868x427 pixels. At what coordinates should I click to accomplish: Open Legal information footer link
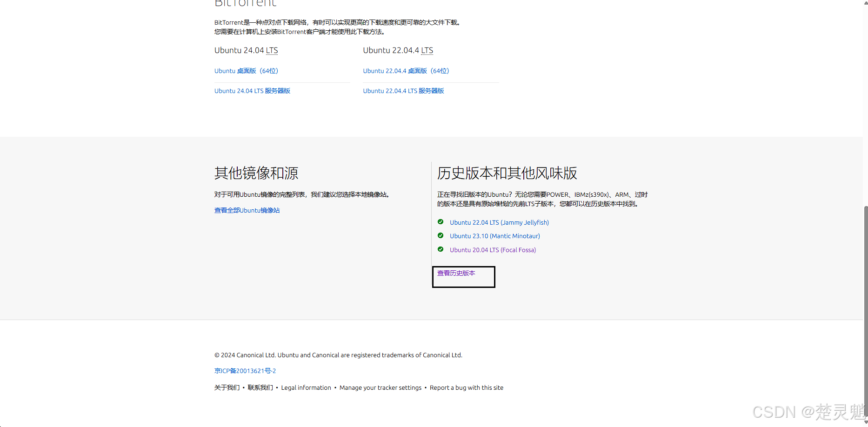pos(306,387)
